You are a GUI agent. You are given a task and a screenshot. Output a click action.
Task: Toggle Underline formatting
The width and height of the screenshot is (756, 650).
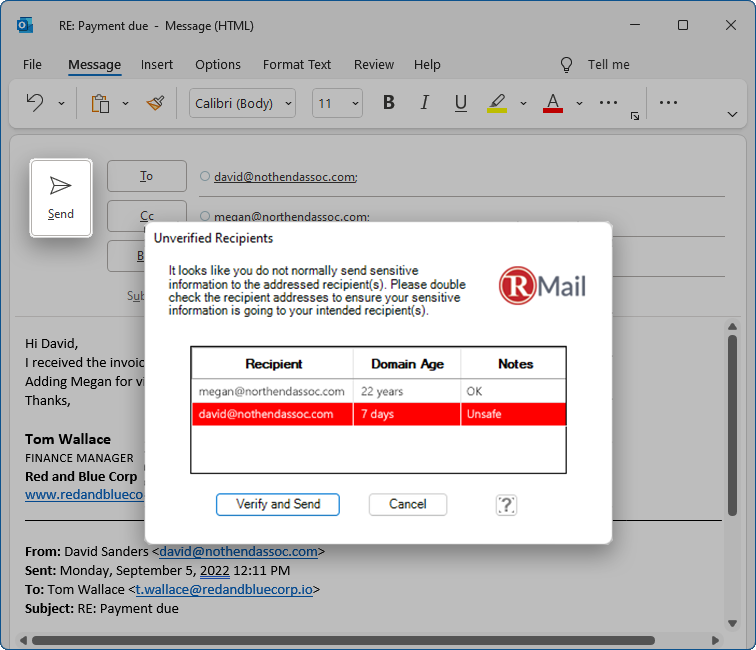click(x=460, y=103)
